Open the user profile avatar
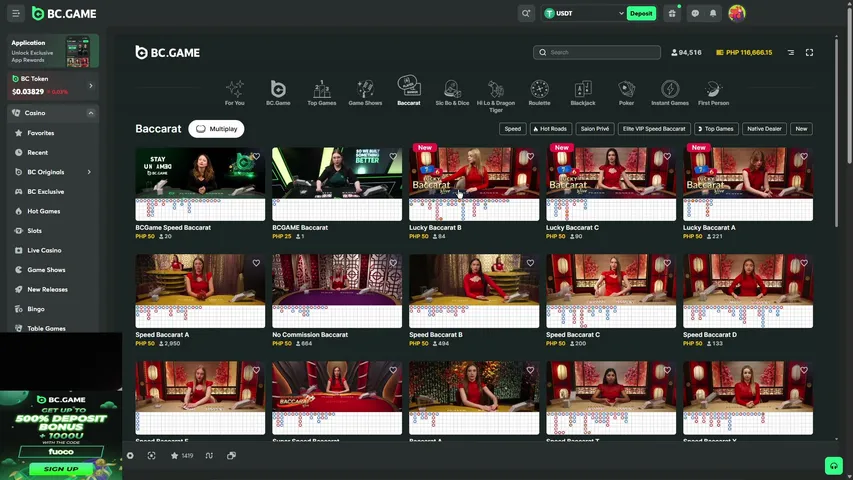The image size is (853, 480). 737,13
